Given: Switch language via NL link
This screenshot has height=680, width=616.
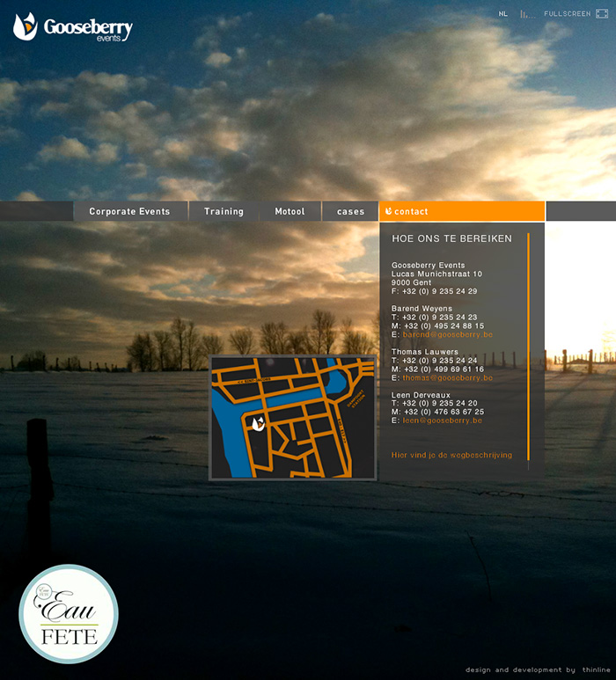Looking at the screenshot, I should [x=502, y=14].
